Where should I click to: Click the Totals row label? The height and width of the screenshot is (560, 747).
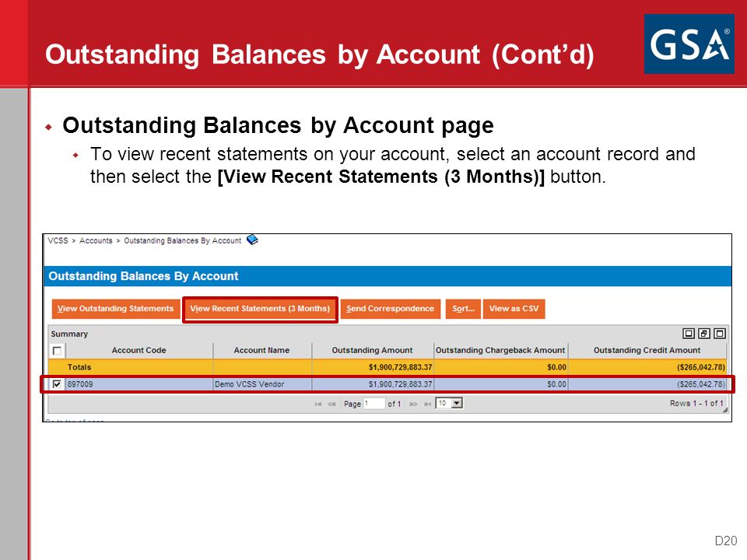(x=79, y=367)
